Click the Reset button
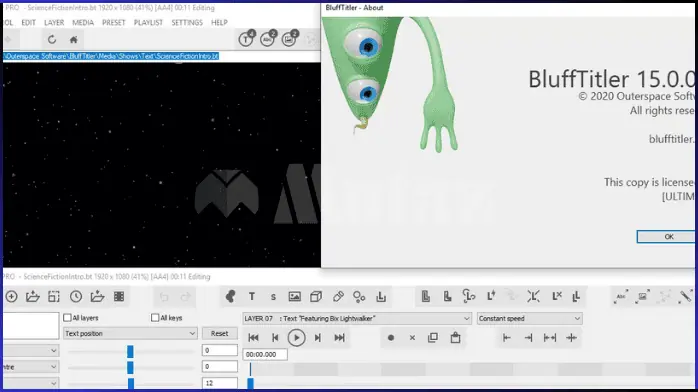 [219, 333]
